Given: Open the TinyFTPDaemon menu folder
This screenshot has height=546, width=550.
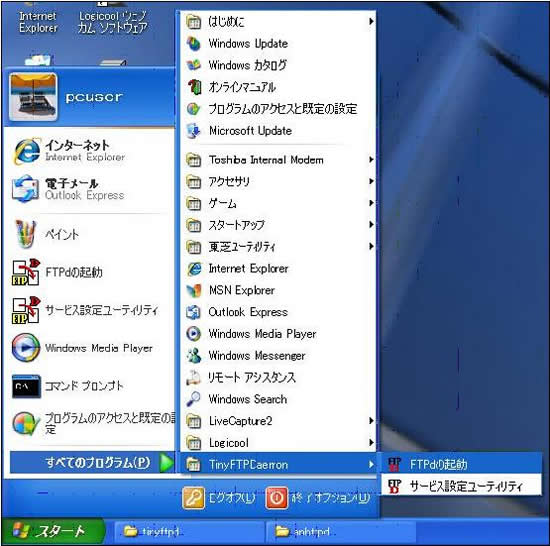Looking at the screenshot, I should pos(278,464).
